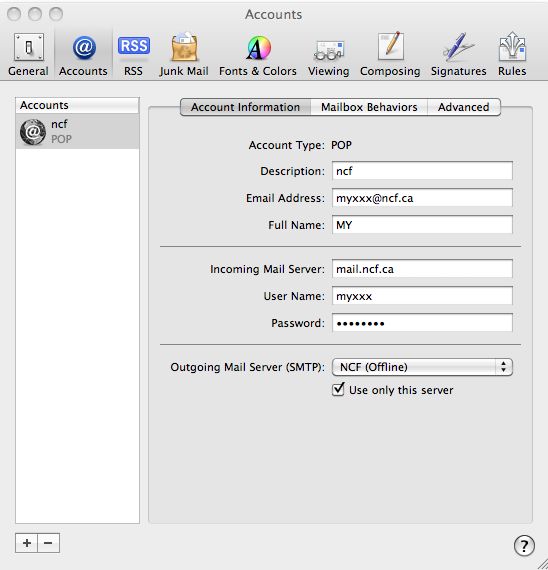Viewport: 548px width, 570px height.
Task: Open the Outgoing Mail Server dropdown
Action: (x=422, y=367)
